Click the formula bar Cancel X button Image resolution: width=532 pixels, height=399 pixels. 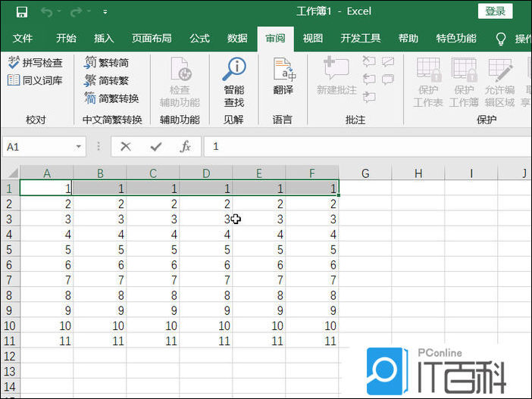pos(126,147)
